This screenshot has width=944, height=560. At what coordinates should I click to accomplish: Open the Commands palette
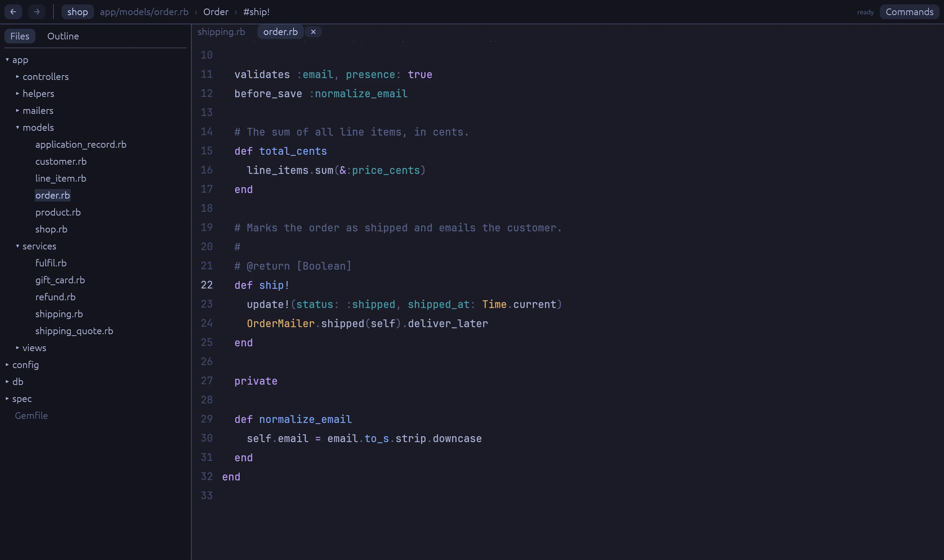click(x=909, y=12)
